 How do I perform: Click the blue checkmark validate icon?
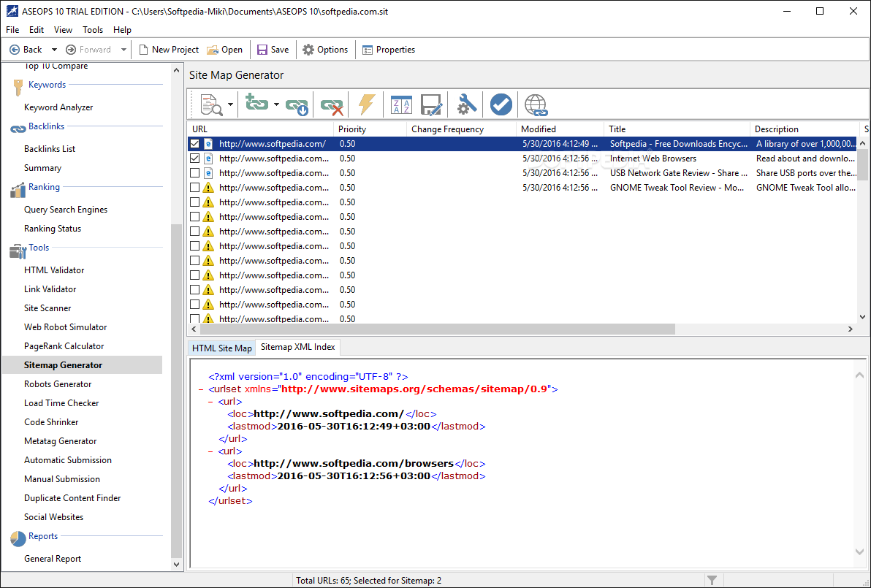501,104
